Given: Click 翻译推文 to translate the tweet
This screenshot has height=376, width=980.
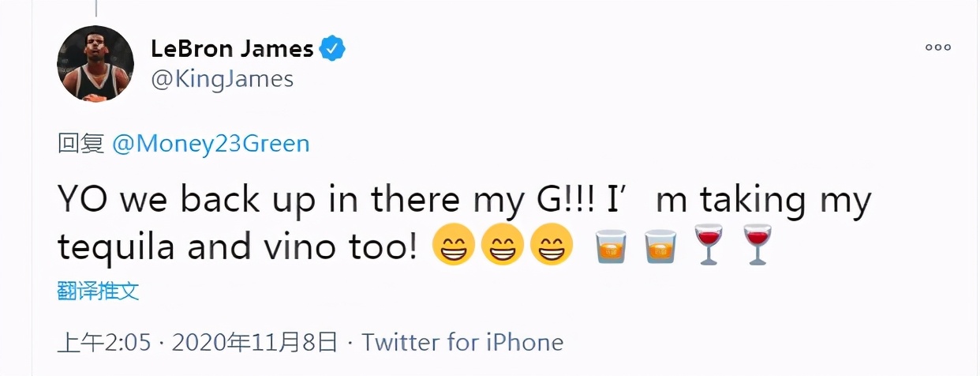Looking at the screenshot, I should point(99,291).
